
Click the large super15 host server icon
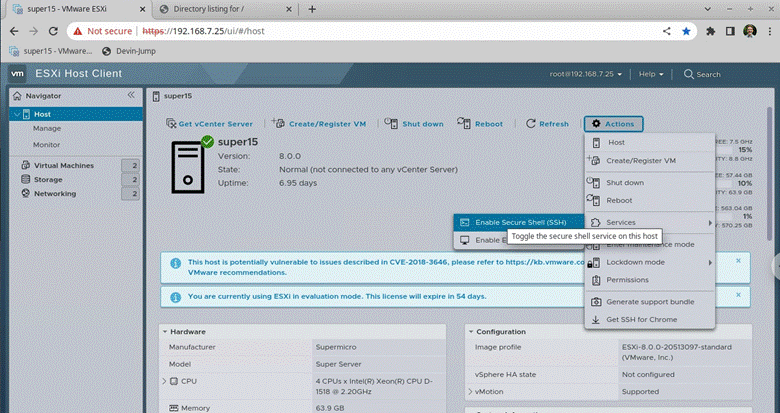click(x=188, y=166)
